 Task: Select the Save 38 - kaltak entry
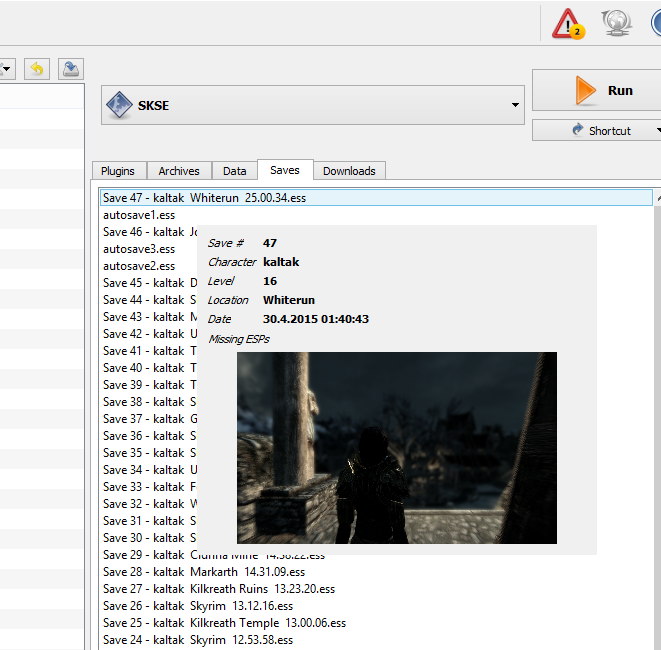[149, 402]
